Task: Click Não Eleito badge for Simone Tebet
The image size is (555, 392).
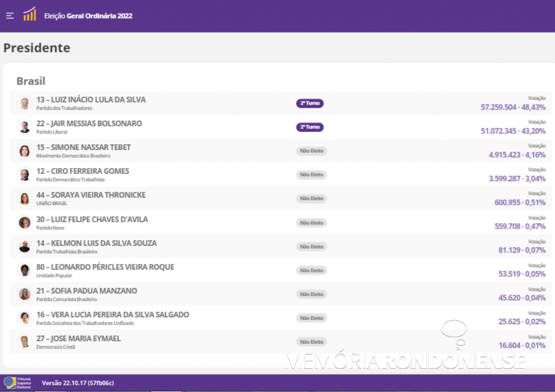Action: (x=311, y=151)
